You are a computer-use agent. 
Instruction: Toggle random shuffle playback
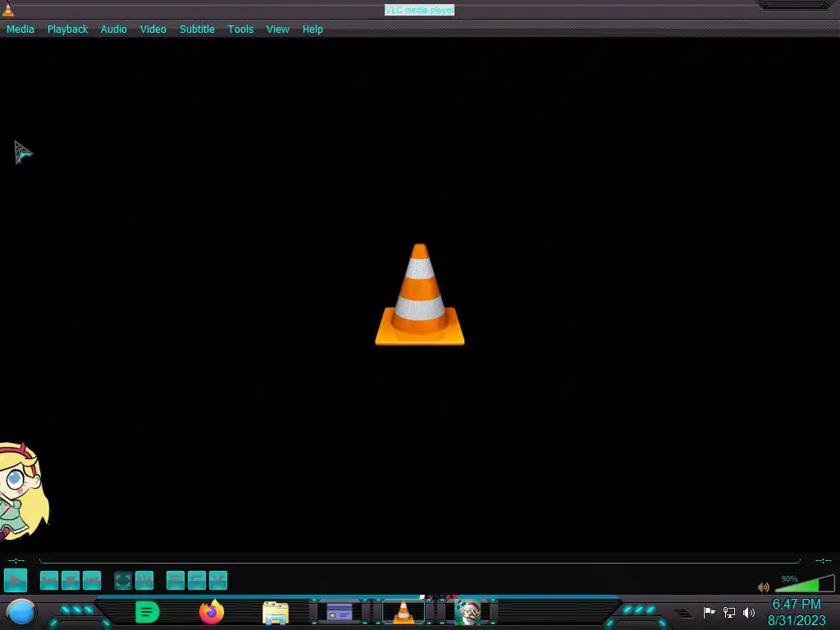click(218, 581)
